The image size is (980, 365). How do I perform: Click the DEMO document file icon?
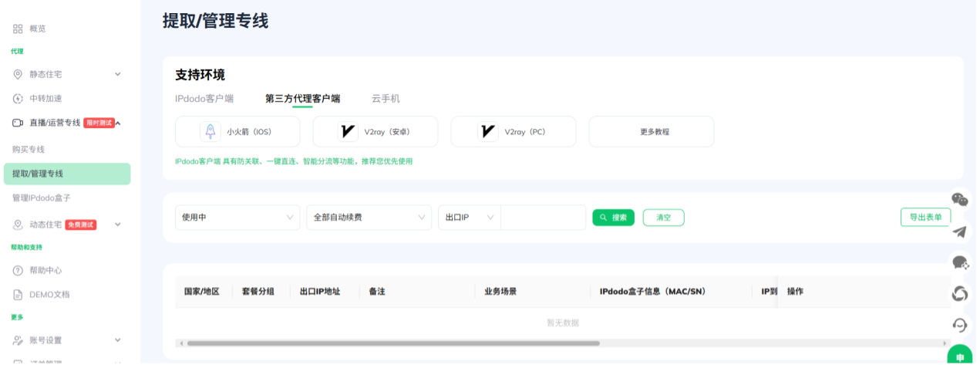tap(18, 294)
